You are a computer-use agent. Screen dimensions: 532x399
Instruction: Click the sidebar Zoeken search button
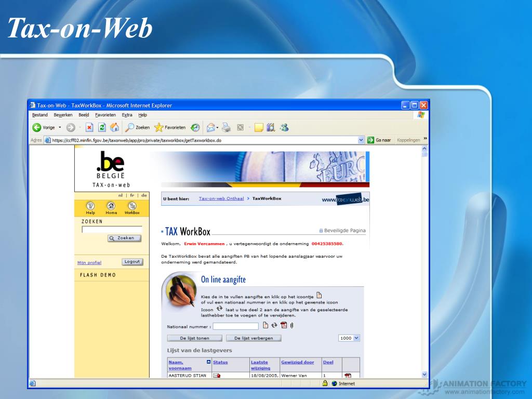tap(124, 238)
